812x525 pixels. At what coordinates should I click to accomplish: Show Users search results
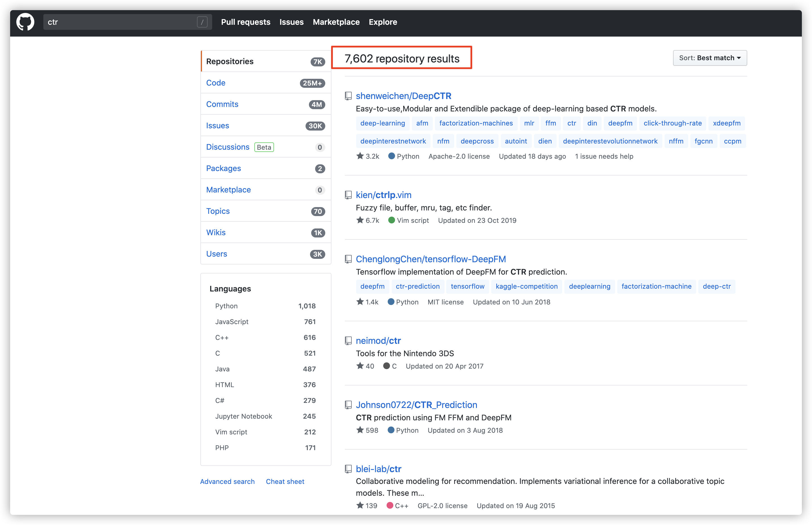click(x=266, y=254)
